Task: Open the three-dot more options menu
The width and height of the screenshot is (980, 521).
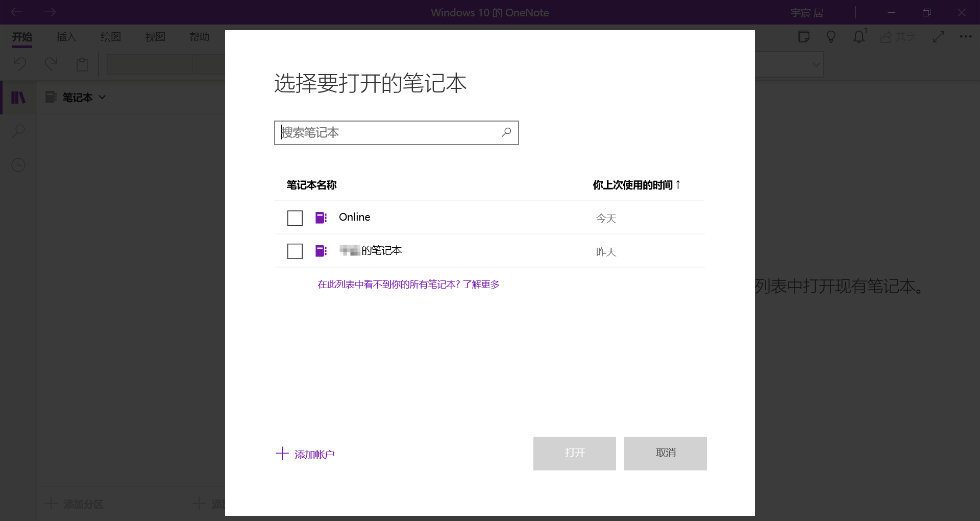Action: pos(966,37)
